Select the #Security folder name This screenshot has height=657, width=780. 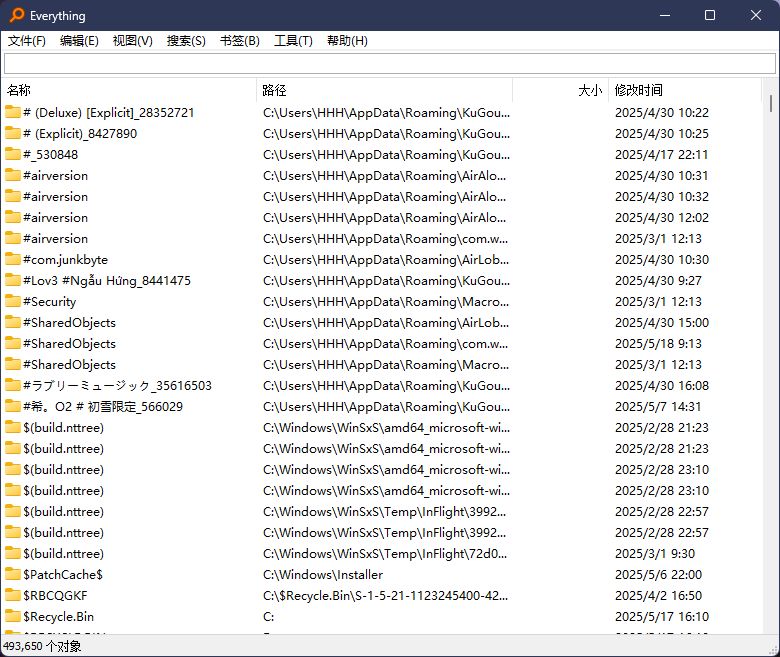click(x=49, y=302)
